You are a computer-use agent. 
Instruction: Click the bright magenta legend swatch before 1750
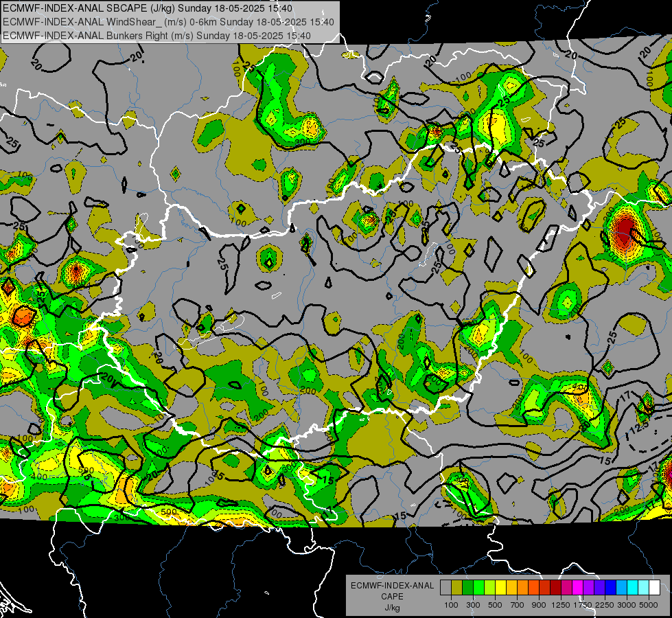pyautogui.click(x=577, y=588)
